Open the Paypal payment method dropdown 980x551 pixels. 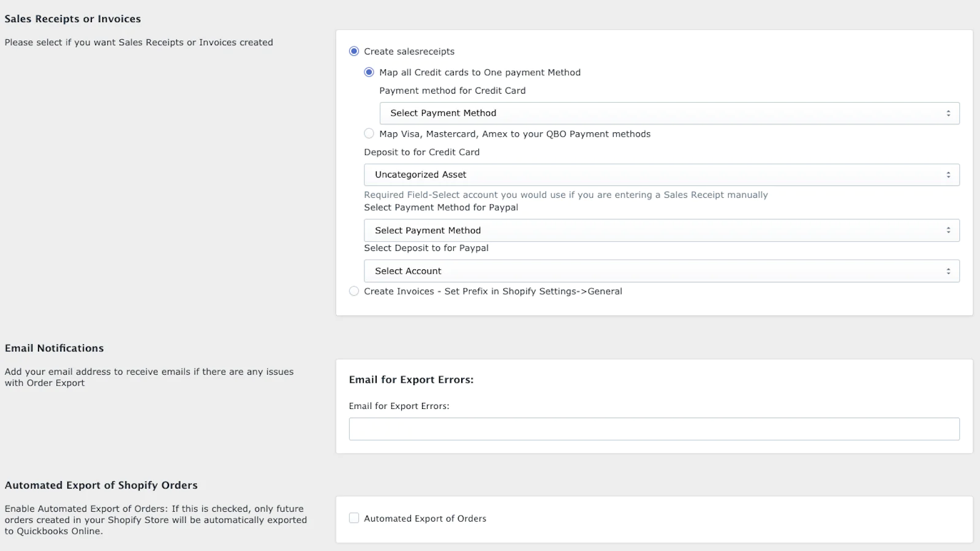pyautogui.click(x=661, y=230)
